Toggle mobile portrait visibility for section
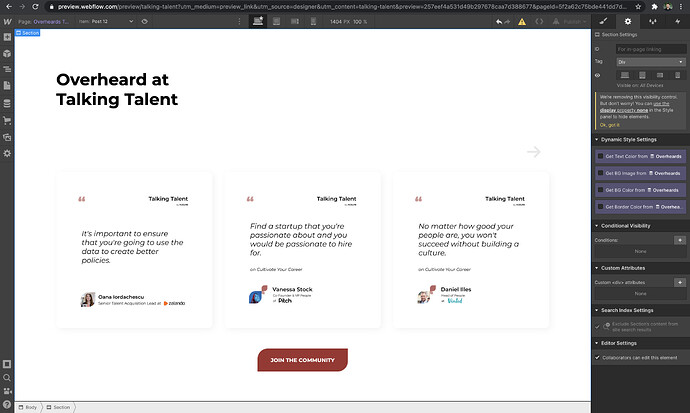Viewport: 690px width, 413px height. click(678, 75)
